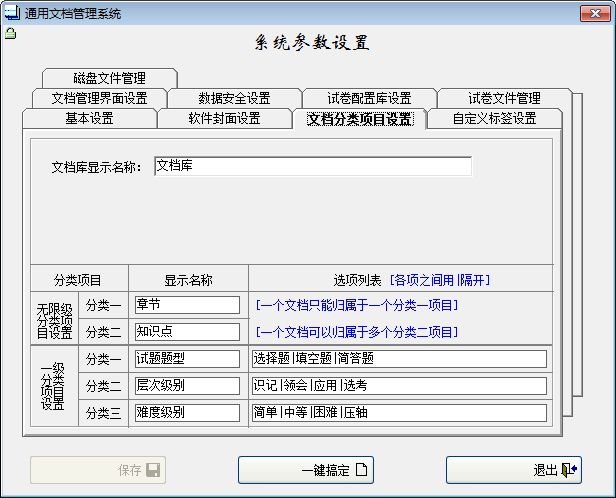Click the 一个文档可以归属于多个分类二项目 note
The image size is (616, 498).
[x=357, y=332]
